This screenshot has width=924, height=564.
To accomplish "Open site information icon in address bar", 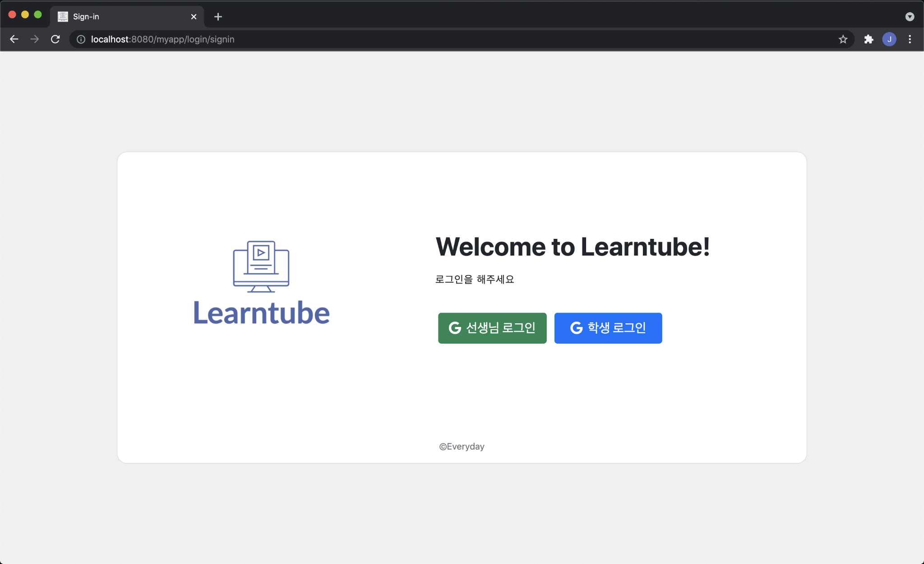I will [x=81, y=39].
